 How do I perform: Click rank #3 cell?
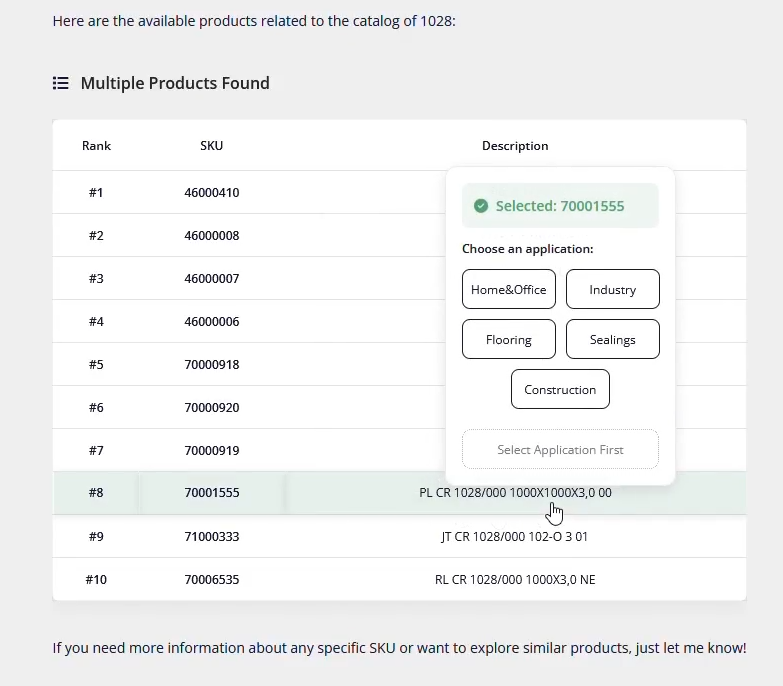point(96,279)
